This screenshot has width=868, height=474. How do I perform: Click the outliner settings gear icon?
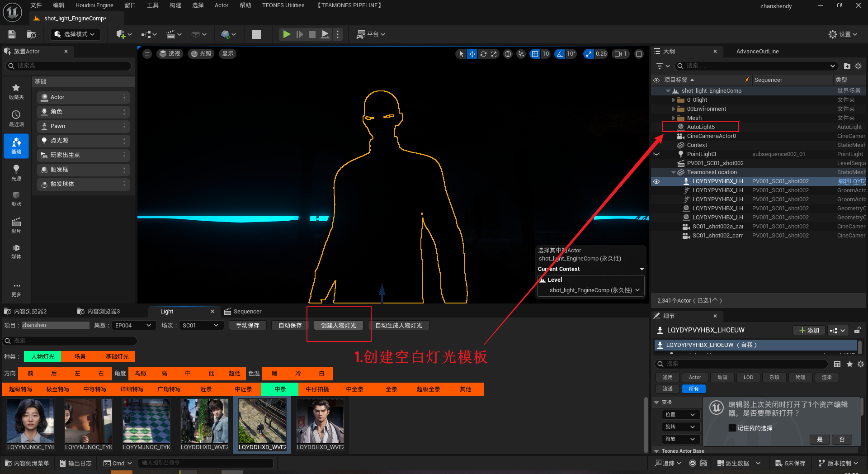pos(858,66)
